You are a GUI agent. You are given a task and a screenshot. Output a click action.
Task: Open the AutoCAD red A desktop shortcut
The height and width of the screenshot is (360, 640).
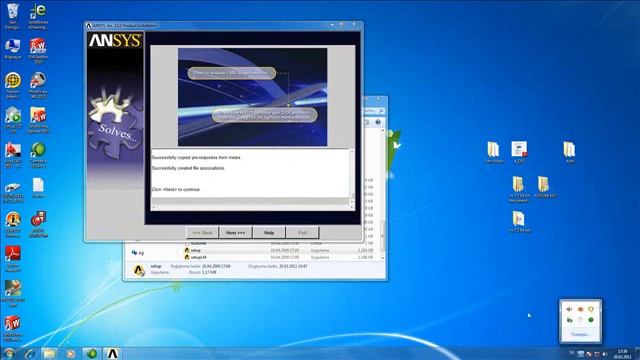click(x=13, y=154)
